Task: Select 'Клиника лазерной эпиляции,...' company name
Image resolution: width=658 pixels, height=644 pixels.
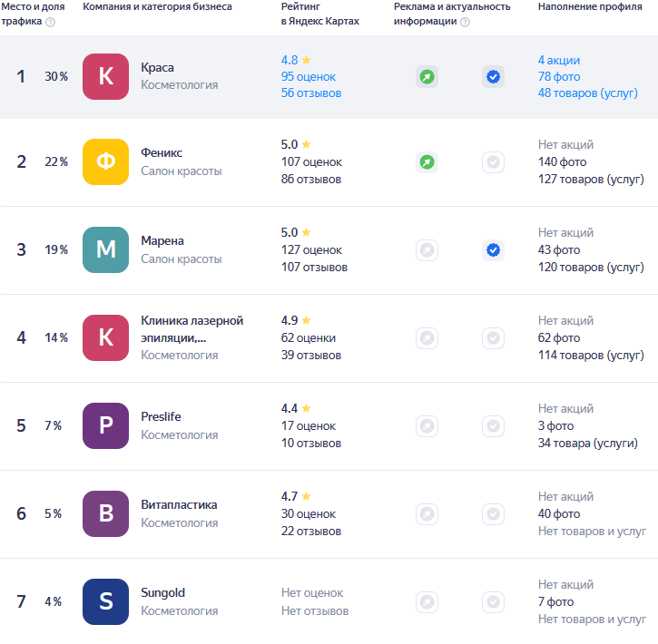Action: point(192,329)
